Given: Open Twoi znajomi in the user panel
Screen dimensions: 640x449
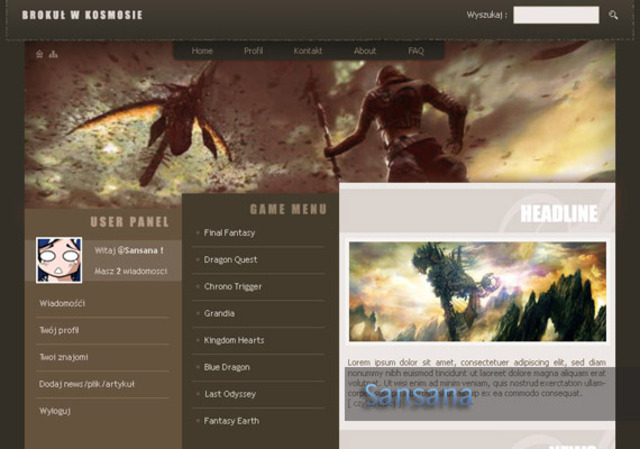Looking at the screenshot, I should pyautogui.click(x=64, y=357).
